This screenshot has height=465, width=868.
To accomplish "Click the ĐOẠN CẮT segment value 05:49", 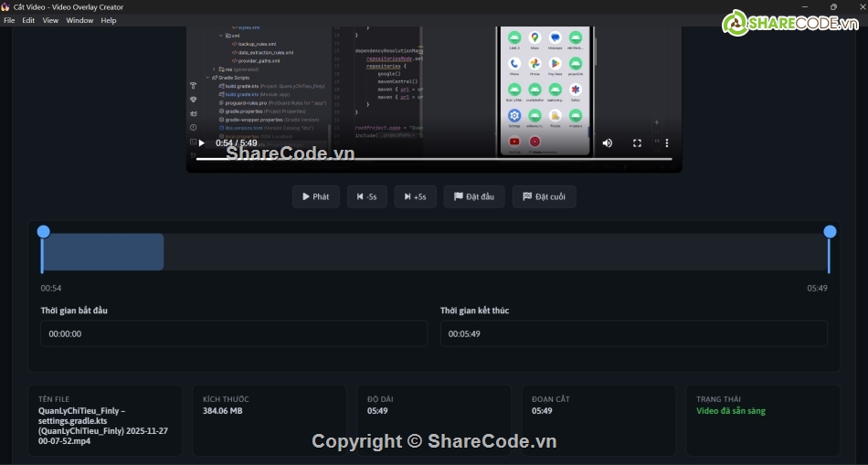I will (542, 411).
